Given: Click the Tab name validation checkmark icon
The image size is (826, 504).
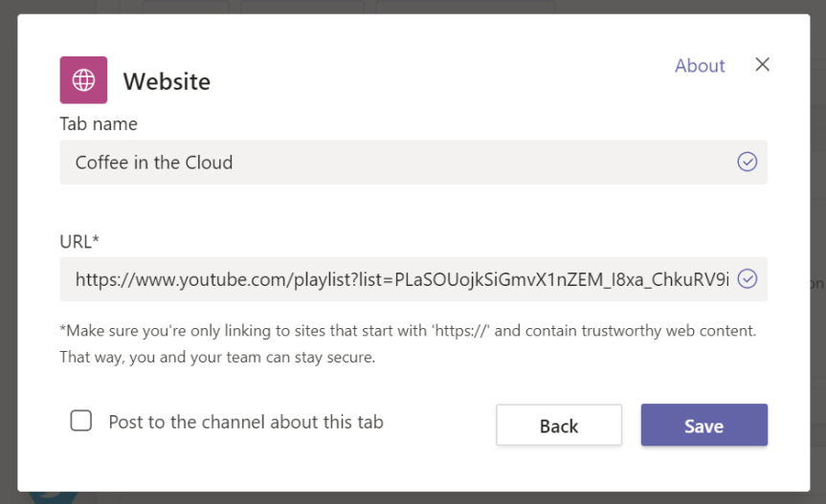Looking at the screenshot, I should pos(748,163).
